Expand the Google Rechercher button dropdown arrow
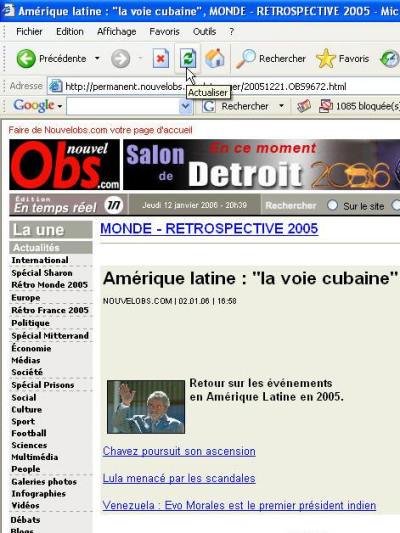400x533 pixels. [281, 106]
